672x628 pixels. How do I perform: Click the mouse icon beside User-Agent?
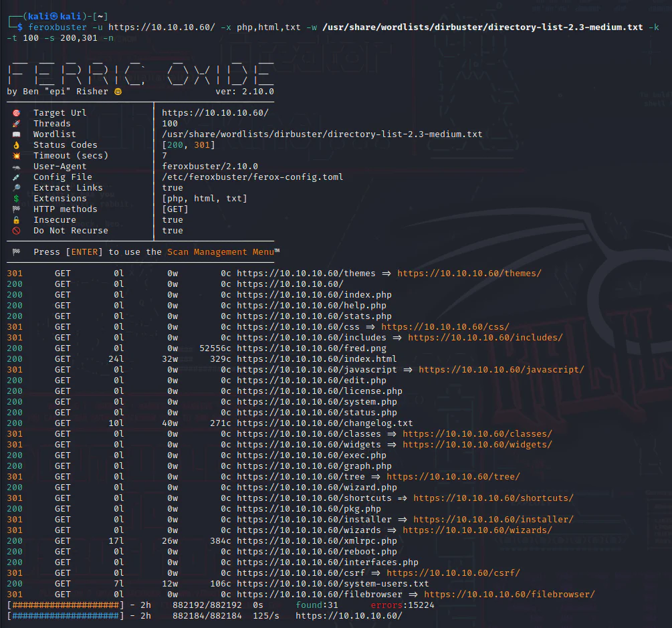coord(16,167)
